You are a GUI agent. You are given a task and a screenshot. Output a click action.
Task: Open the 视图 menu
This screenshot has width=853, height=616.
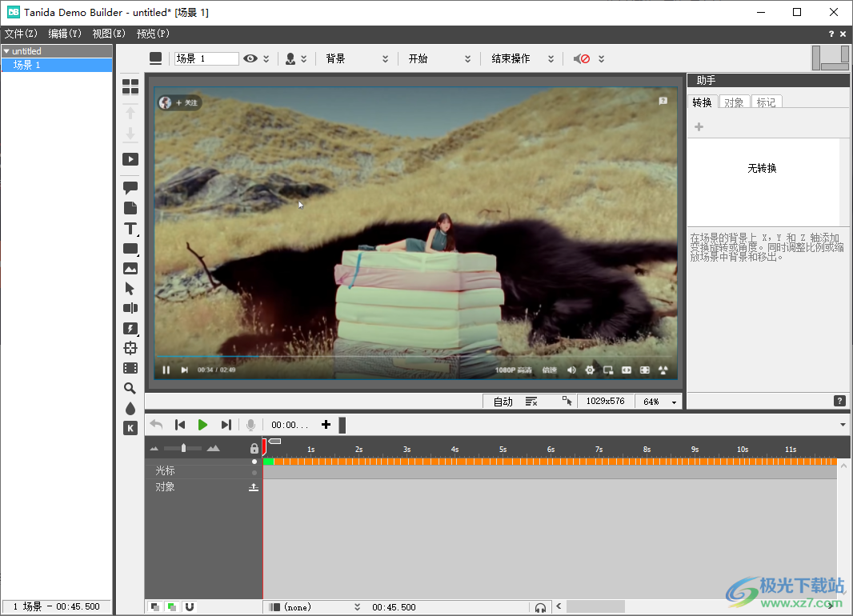pos(109,34)
